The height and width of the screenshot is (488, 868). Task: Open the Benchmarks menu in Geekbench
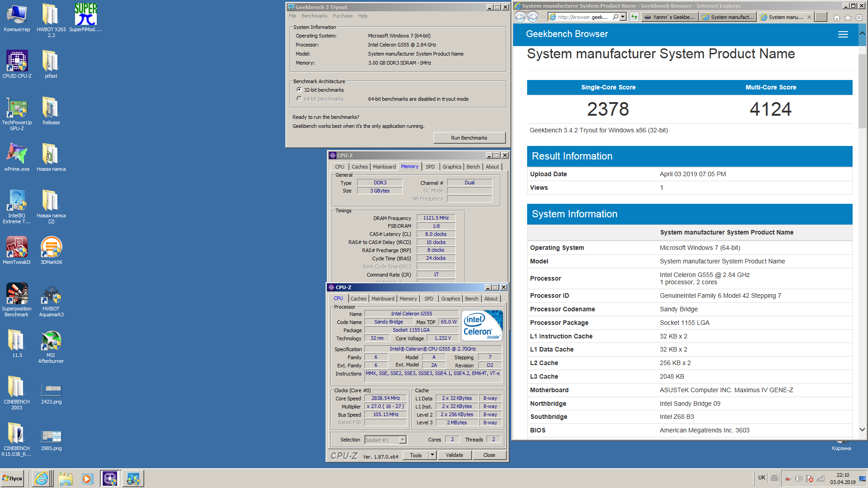click(314, 16)
